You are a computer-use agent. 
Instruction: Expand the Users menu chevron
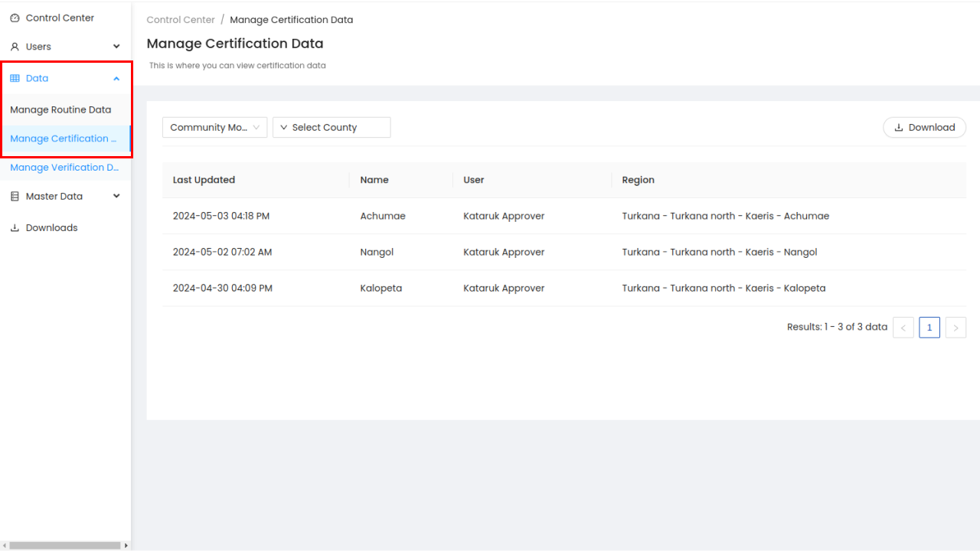116,47
